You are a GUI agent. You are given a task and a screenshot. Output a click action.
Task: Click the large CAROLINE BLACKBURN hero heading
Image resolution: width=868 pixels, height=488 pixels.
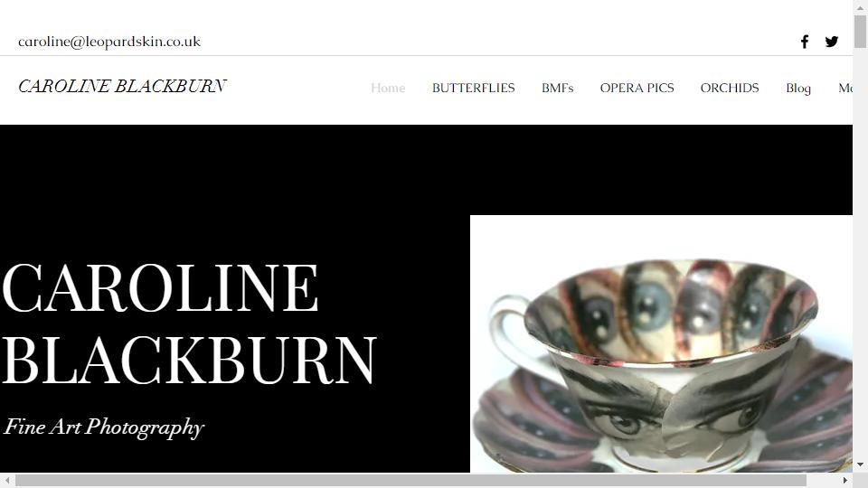tap(189, 324)
